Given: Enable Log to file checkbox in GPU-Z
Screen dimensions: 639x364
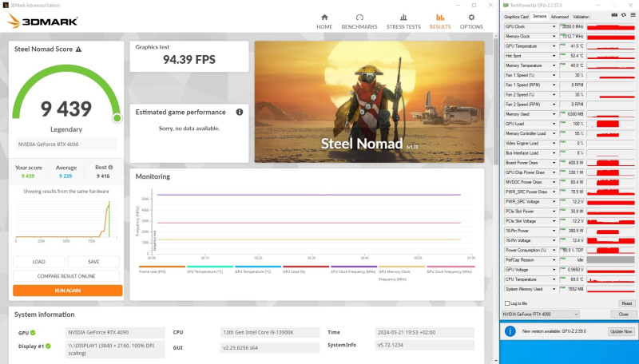Looking at the screenshot, I should point(507,303).
